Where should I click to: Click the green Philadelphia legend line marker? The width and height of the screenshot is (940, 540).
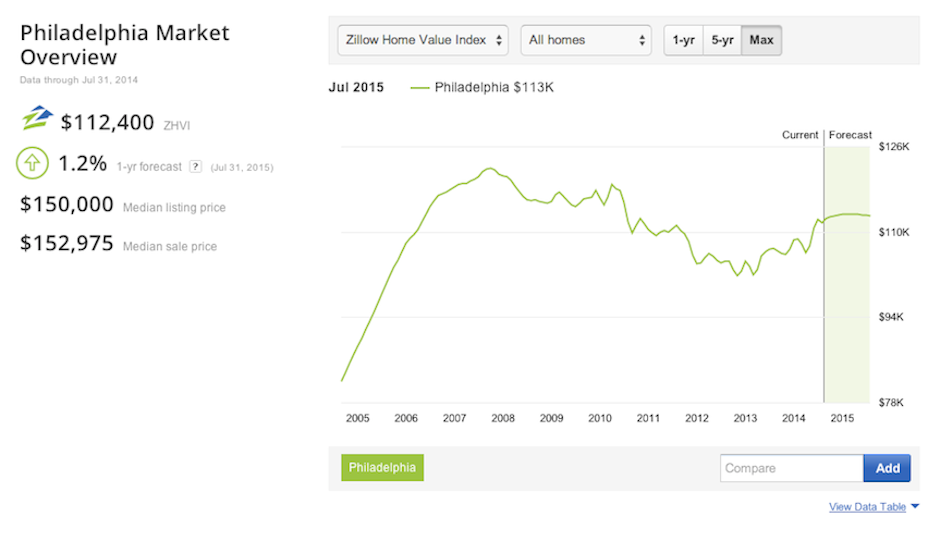point(420,88)
